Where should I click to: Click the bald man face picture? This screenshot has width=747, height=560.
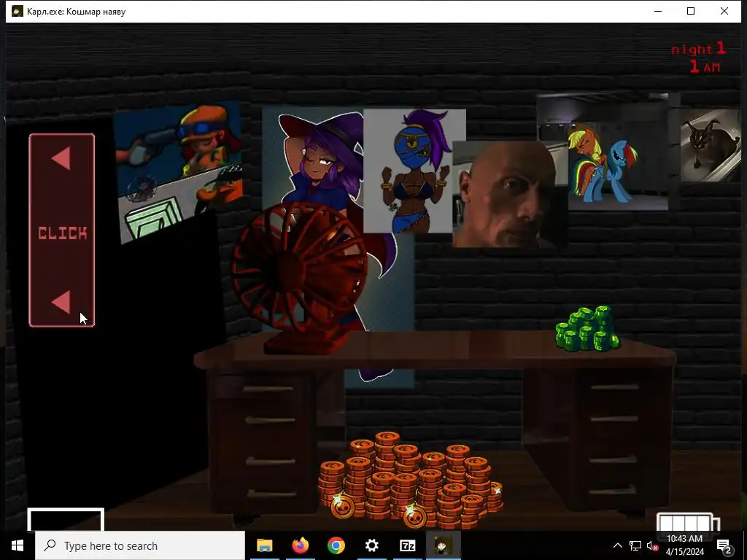pos(510,194)
